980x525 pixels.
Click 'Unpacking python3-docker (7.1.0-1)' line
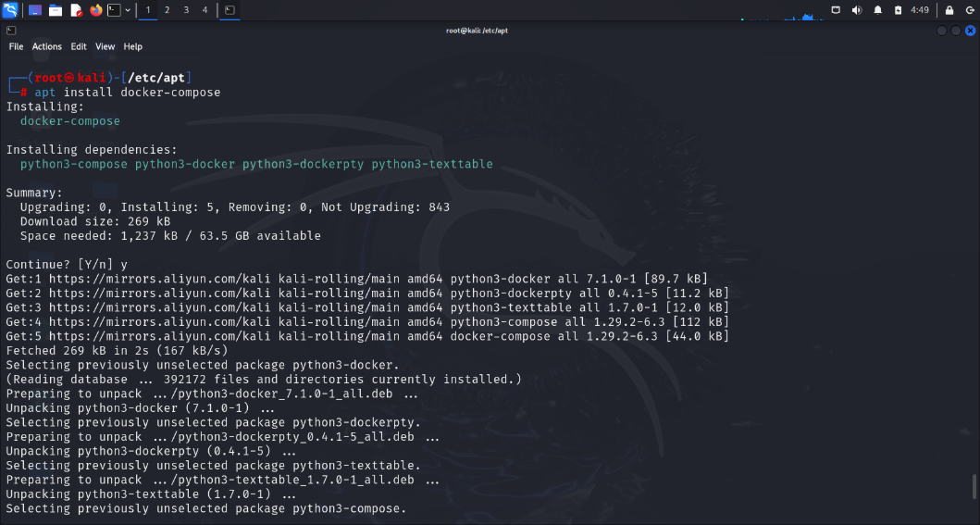(140, 408)
